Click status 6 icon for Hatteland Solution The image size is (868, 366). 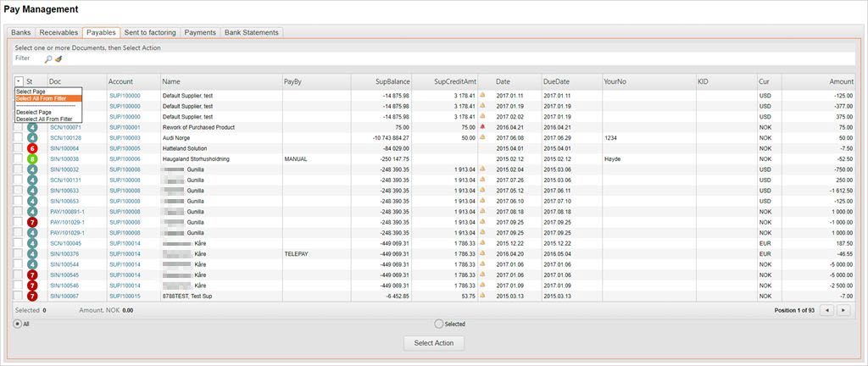32,148
